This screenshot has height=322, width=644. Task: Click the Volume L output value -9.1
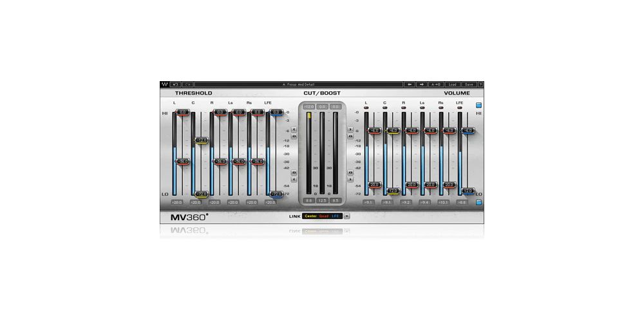tap(369, 202)
